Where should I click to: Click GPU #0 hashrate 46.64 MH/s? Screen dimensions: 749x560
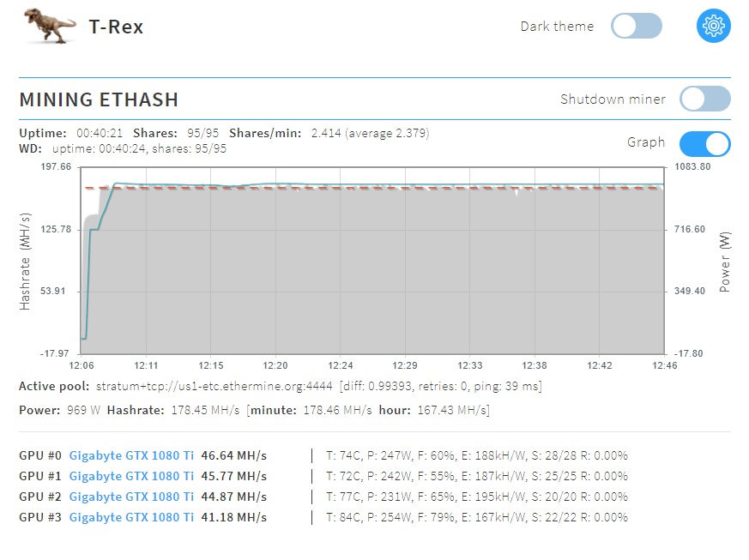[234, 455]
